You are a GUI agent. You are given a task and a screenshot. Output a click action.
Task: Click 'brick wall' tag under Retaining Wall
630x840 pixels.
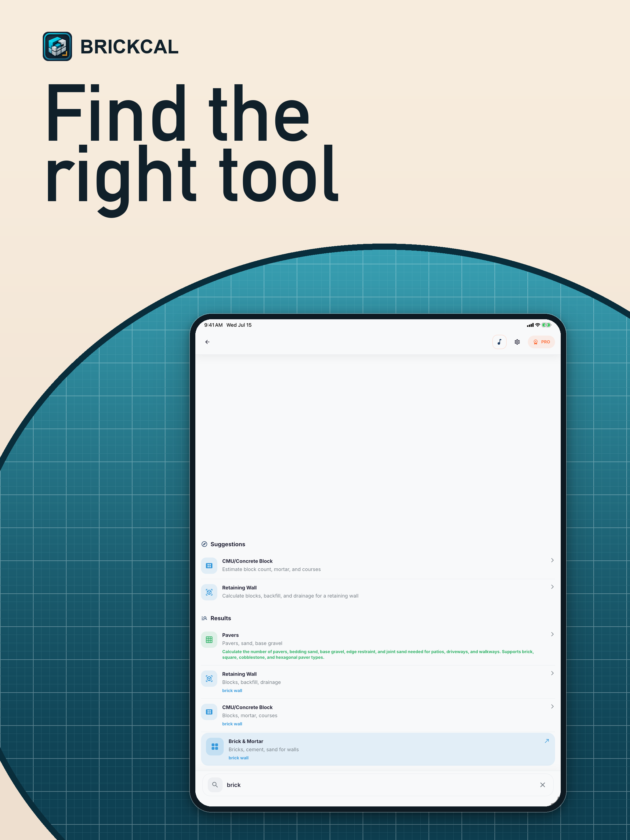(232, 690)
